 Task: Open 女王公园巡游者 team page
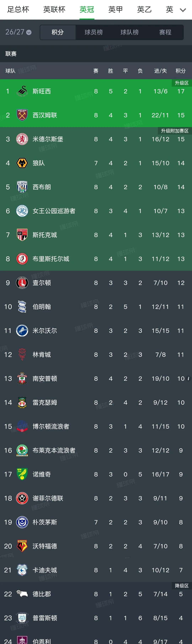point(96,211)
